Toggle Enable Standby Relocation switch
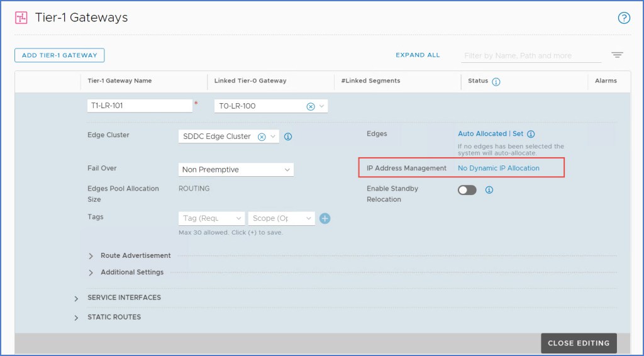This screenshot has height=356, width=644. (467, 190)
